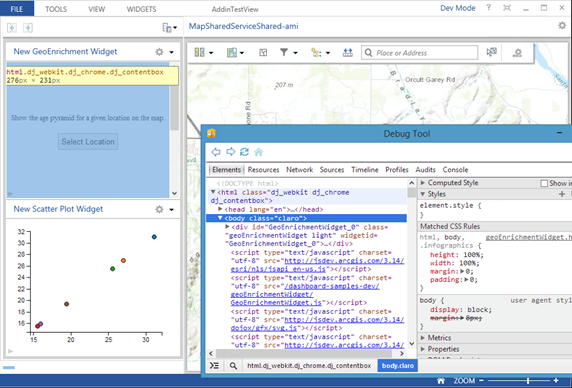Switch to the Timeline tab
Viewport: 572px width, 388px height.
364,170
